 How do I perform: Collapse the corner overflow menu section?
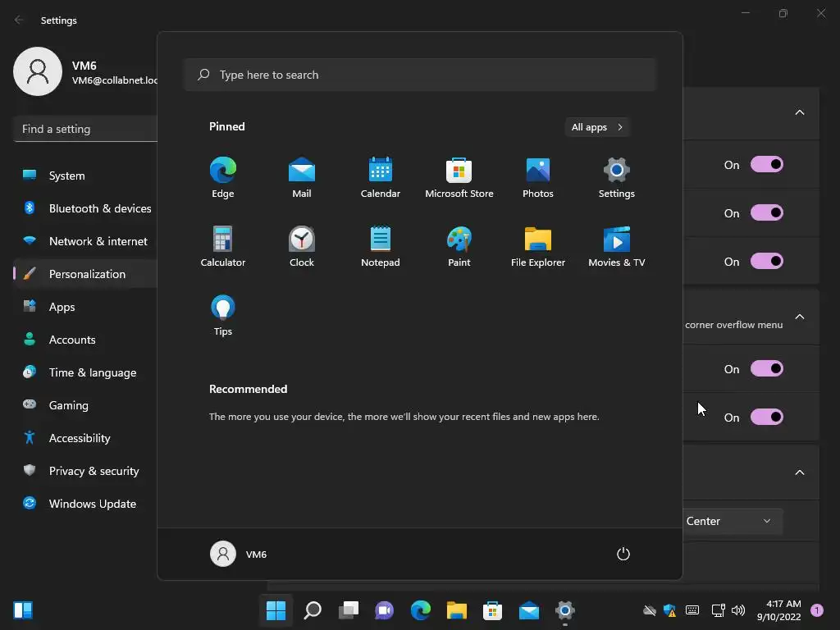(799, 317)
